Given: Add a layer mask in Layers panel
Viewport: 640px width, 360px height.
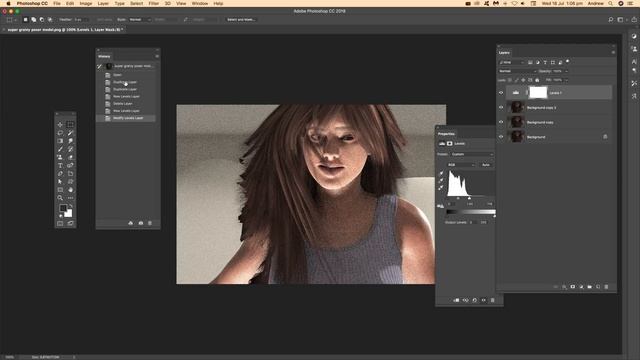Looking at the screenshot, I should tap(573, 287).
